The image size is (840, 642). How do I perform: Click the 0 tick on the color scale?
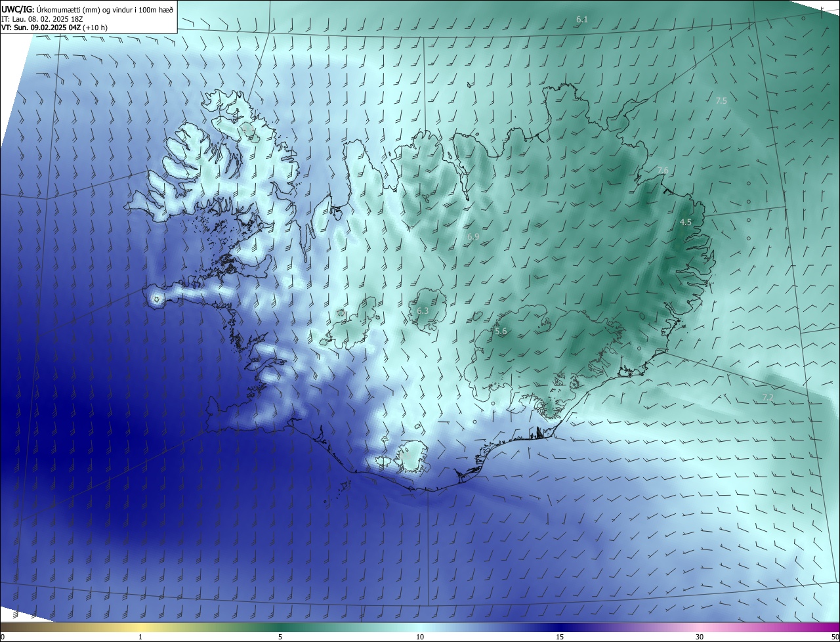[3, 637]
